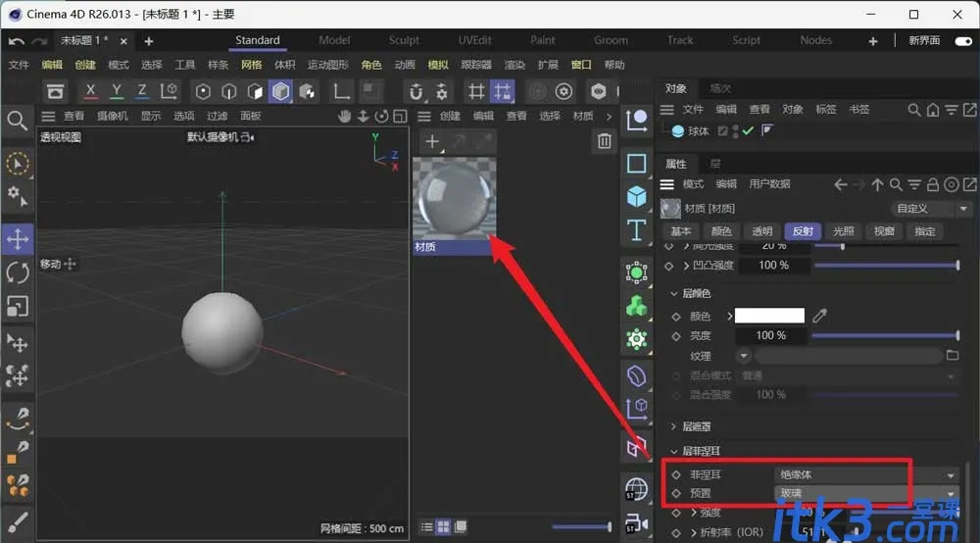Screen dimensions: 980x543
Task: Delete material with trash icon
Action: point(604,140)
